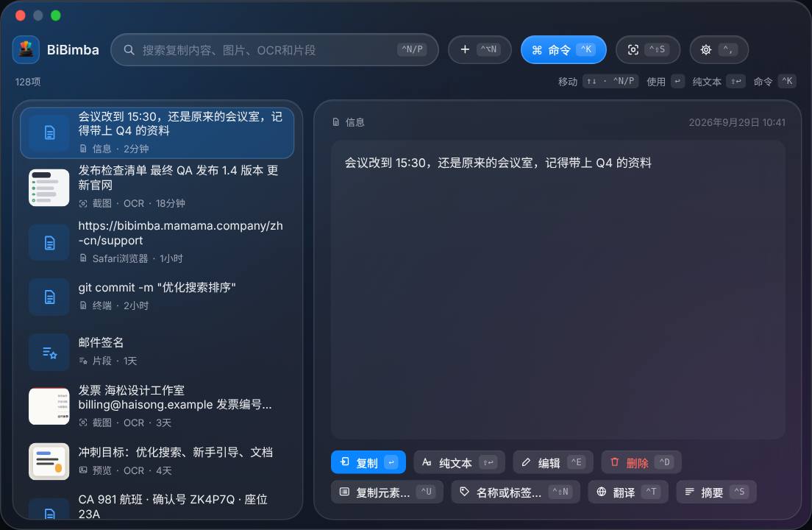Select the meeting changed to 15:30 entry
This screenshot has width=812, height=530.
pos(157,132)
